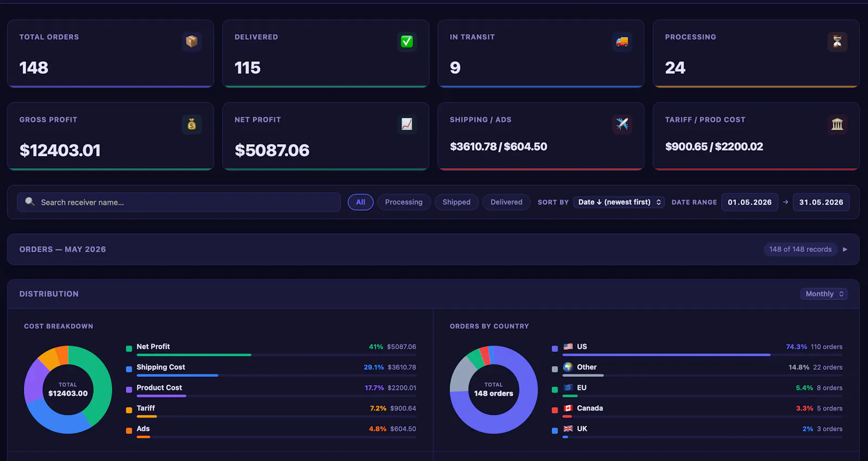Image resolution: width=868 pixels, height=461 pixels.
Task: Focus the Search receiver name field
Action: [x=179, y=202]
